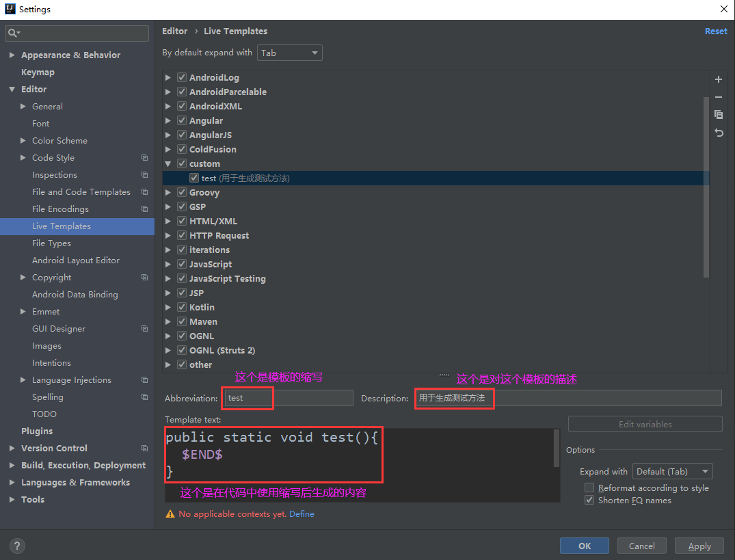Expand the AndroidParcelable template group
Viewport: 735px width, 560px height.
click(x=168, y=92)
